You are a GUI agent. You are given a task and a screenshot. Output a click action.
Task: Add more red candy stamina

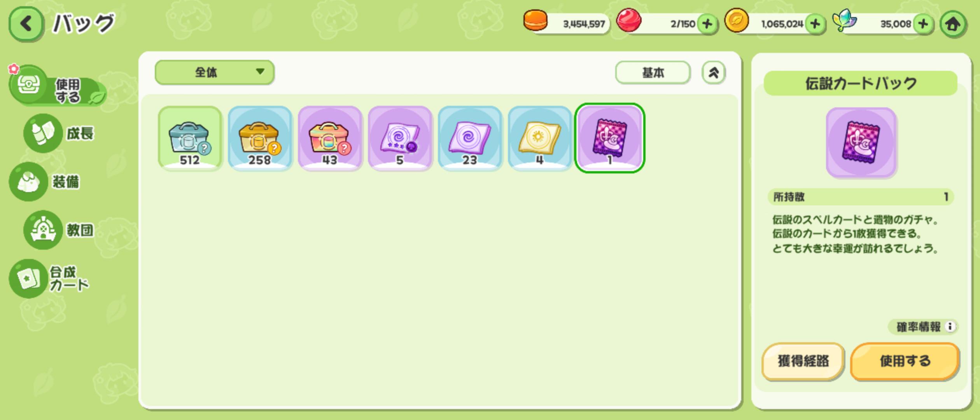(707, 24)
